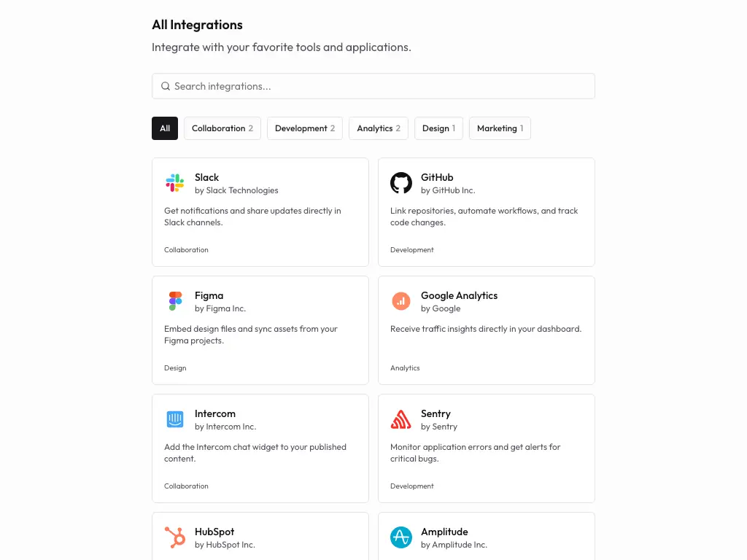Select the Collaboration filter
The height and width of the screenshot is (560, 747).
(x=222, y=128)
